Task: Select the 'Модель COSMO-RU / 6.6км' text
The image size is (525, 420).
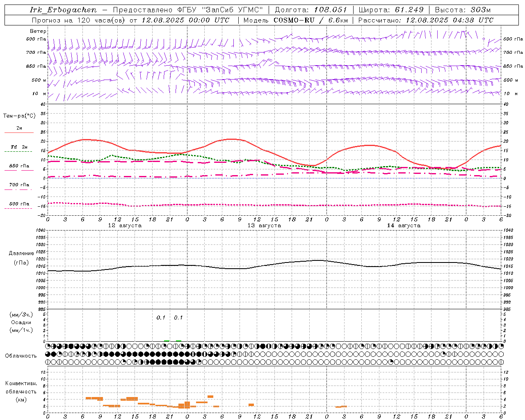Action: pyautogui.click(x=295, y=20)
